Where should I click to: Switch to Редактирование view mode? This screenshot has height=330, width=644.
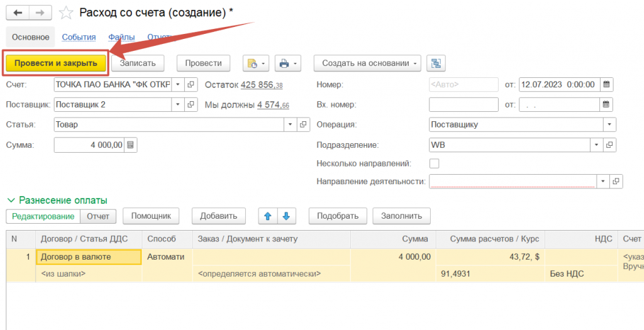pyautogui.click(x=43, y=216)
